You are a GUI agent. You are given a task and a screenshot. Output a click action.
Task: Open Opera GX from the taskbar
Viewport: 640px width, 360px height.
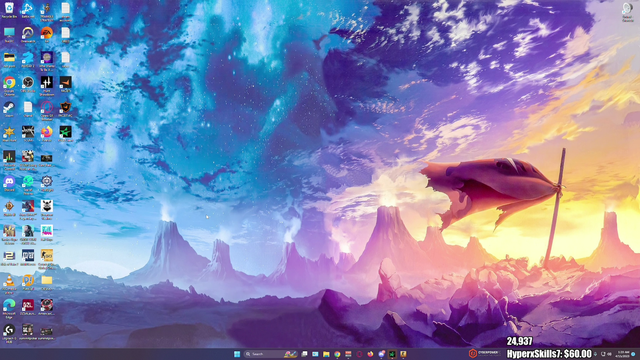pyautogui.click(x=359, y=354)
